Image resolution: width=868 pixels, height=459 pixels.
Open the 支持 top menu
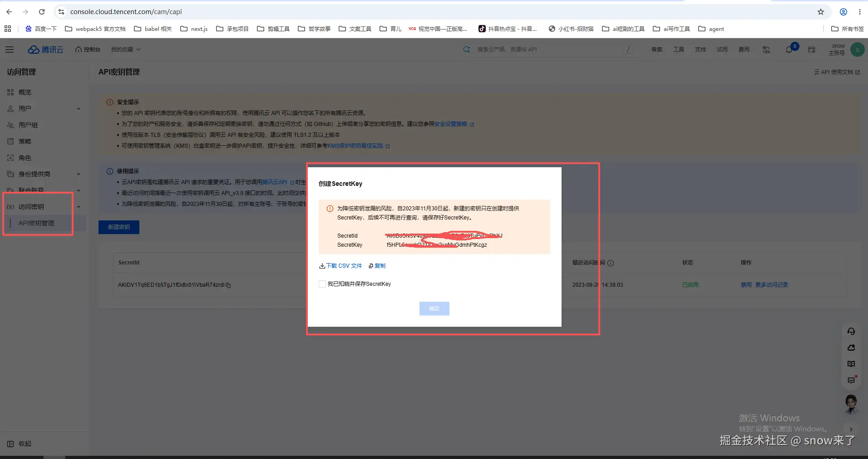coord(700,50)
